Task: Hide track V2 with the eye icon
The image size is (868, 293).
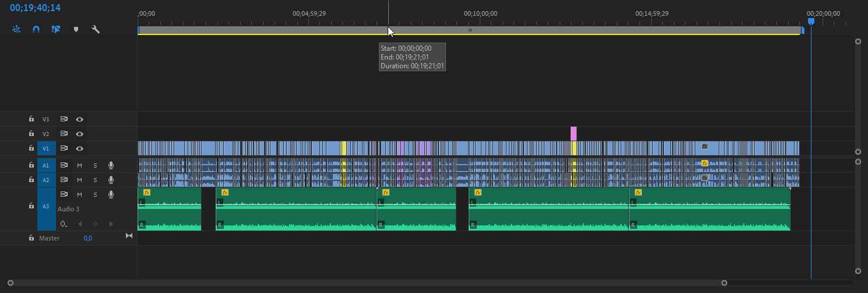Action: 79,134
